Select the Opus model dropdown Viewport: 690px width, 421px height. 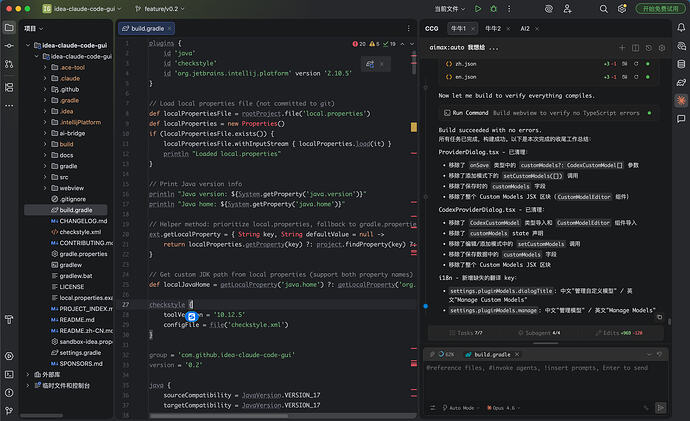click(x=503, y=408)
